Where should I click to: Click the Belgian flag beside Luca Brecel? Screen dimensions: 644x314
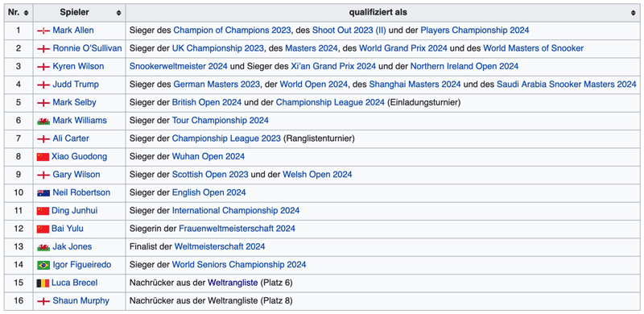43,283
